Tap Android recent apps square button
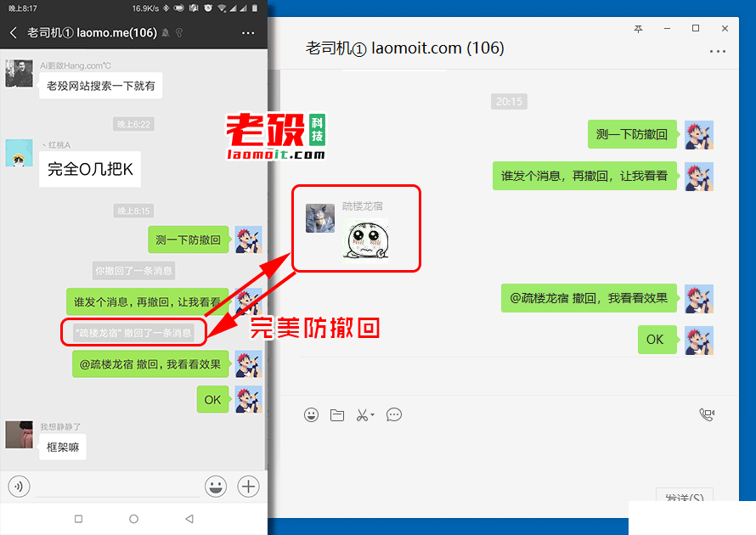This screenshot has height=535, width=756. [79, 519]
